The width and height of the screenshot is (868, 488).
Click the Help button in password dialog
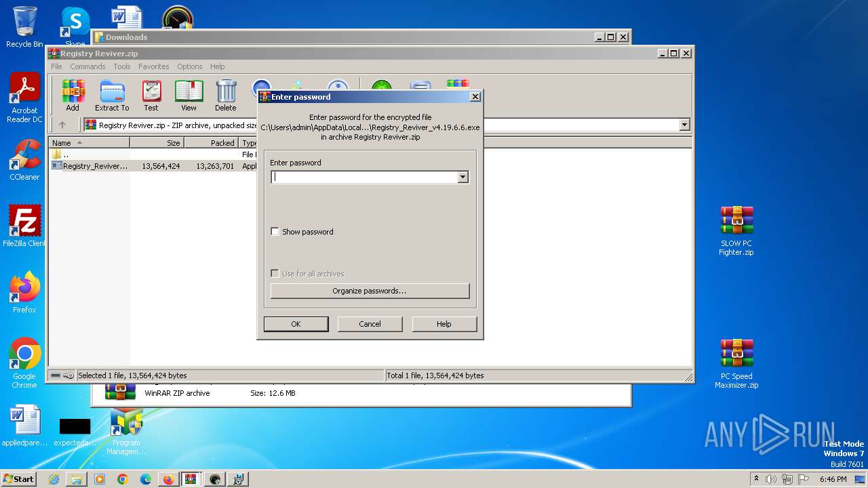444,324
